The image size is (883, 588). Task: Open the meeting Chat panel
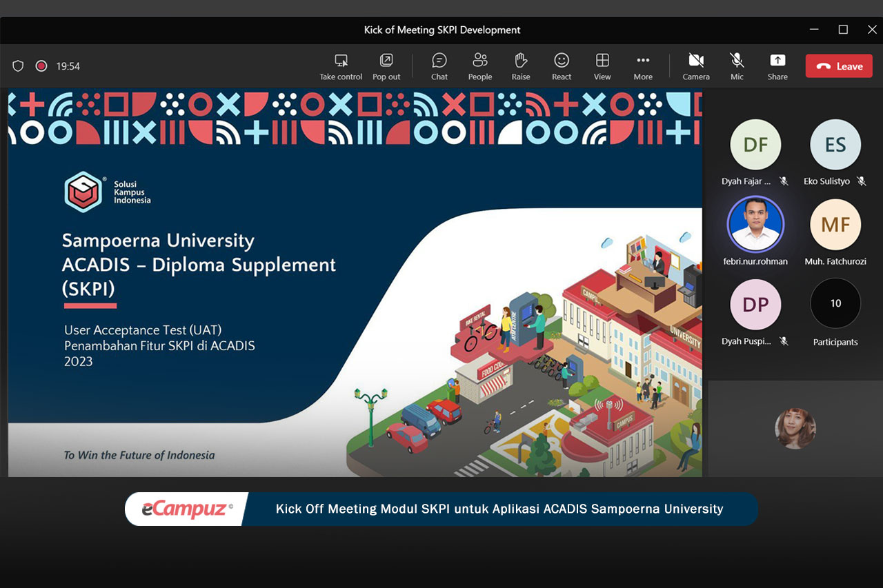point(439,67)
